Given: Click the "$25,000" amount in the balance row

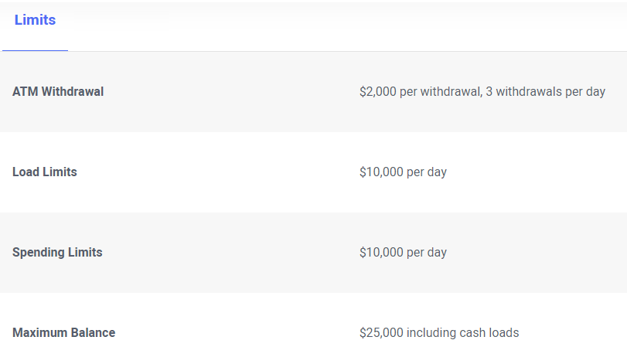Looking at the screenshot, I should click(381, 333).
